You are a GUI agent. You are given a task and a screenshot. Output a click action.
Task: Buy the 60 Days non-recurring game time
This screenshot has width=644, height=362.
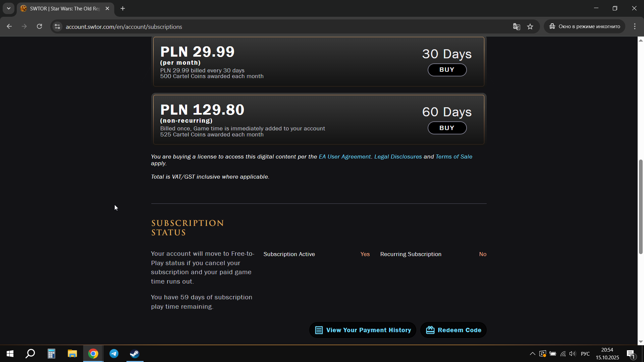[x=447, y=128]
